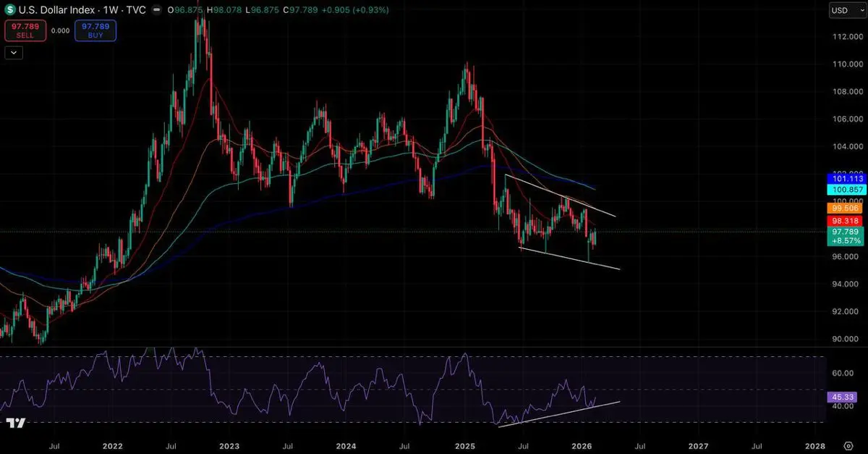Click the close value C97.789
Viewport: 868px width, 454px height.
point(299,10)
